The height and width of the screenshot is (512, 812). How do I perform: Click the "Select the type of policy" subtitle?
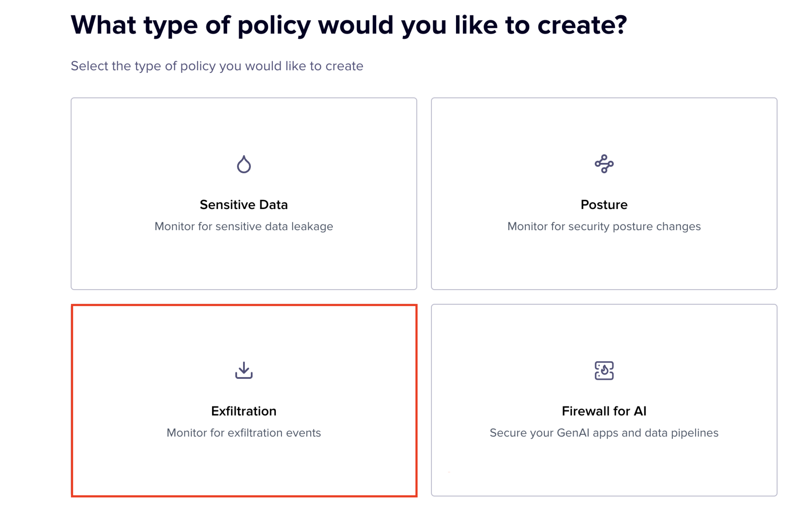(217, 66)
